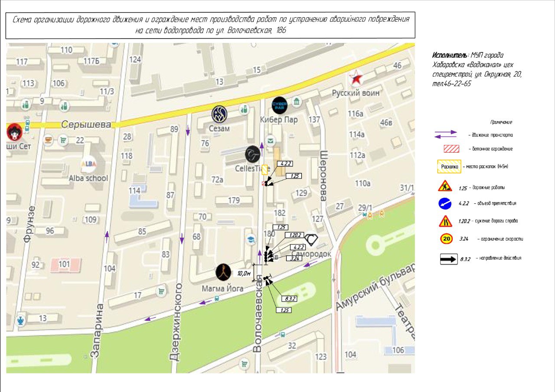
Task: Click the Русский воин red star marker
Action: [356, 78]
